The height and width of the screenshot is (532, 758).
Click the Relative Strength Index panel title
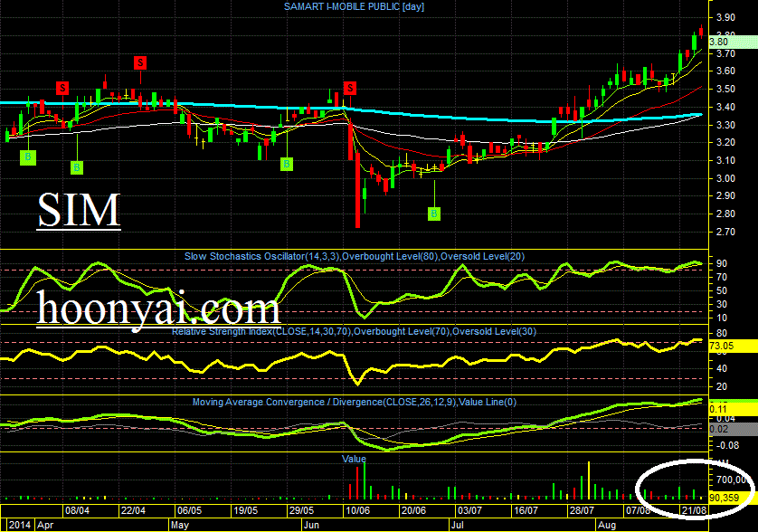pyautogui.click(x=354, y=331)
